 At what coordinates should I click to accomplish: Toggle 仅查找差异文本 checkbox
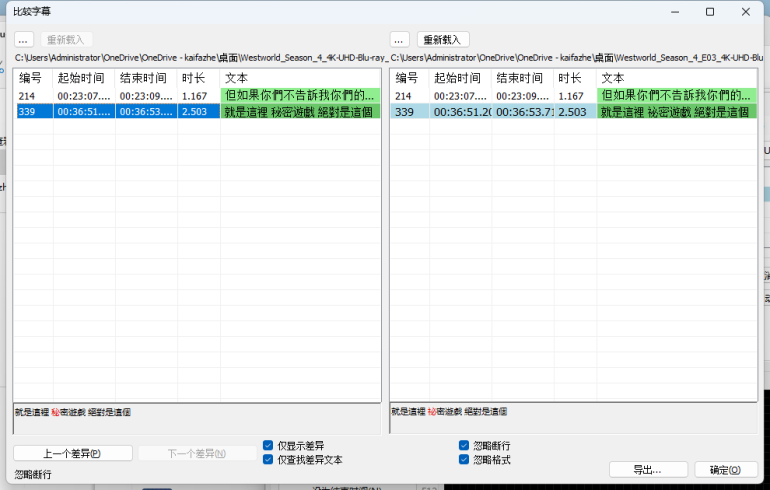click(268, 460)
